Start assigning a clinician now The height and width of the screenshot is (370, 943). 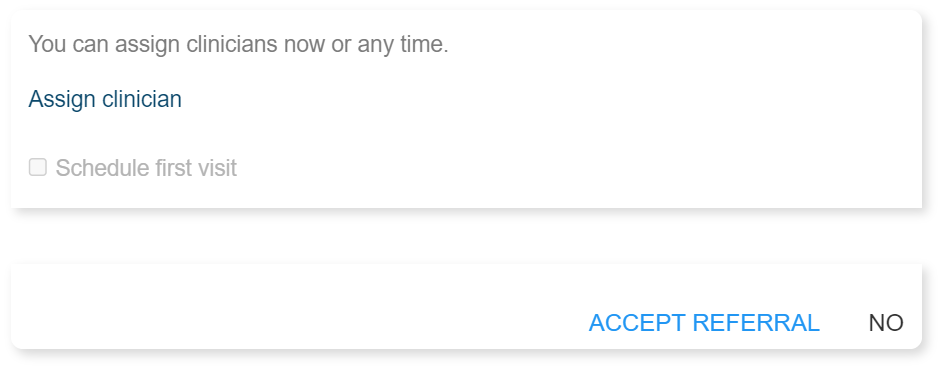pos(105,99)
